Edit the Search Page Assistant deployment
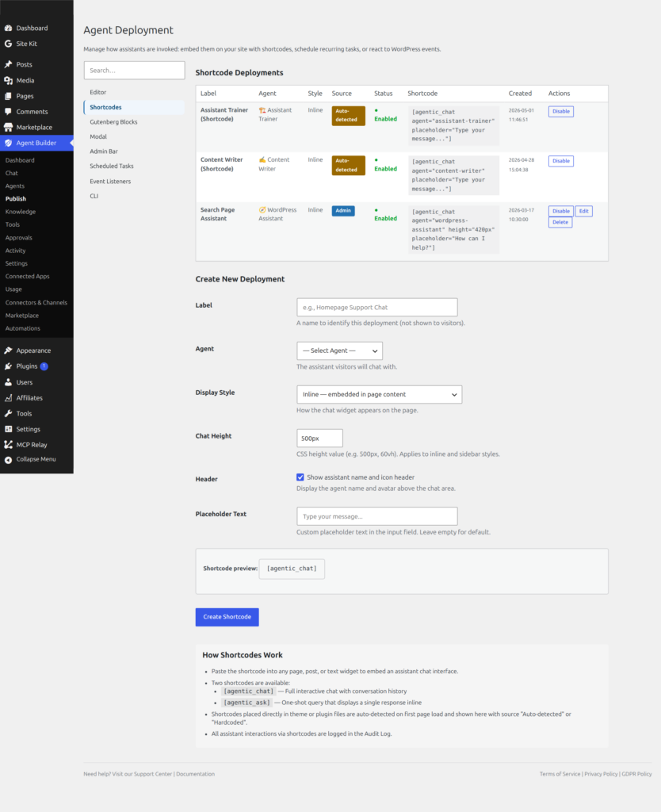 coord(583,211)
